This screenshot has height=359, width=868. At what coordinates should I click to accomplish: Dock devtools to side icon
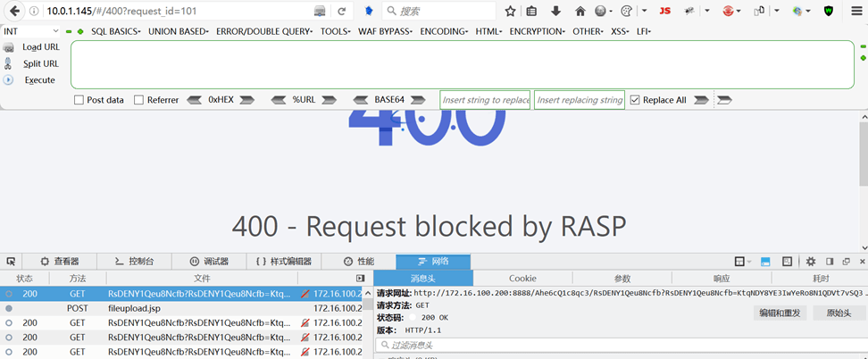(830, 262)
